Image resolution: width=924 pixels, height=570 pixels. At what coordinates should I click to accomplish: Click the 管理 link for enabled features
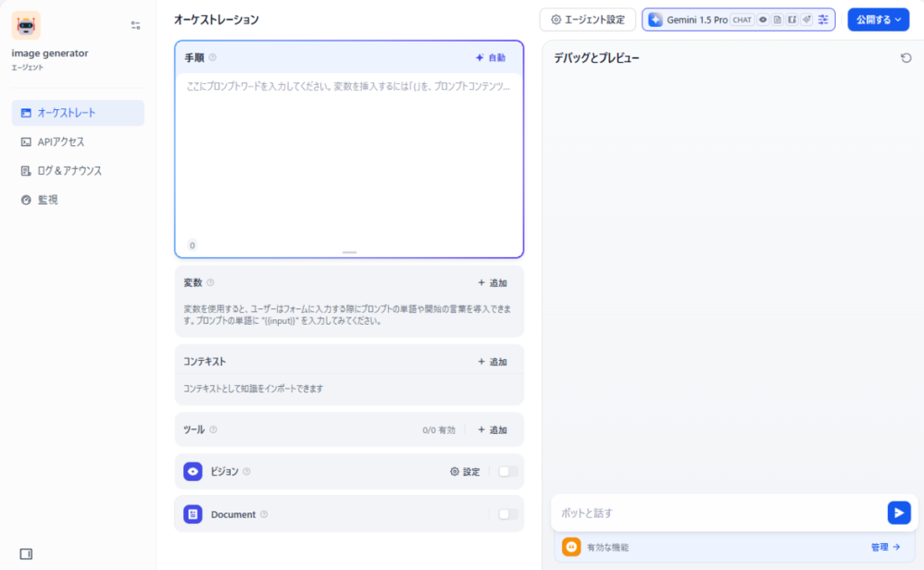885,547
